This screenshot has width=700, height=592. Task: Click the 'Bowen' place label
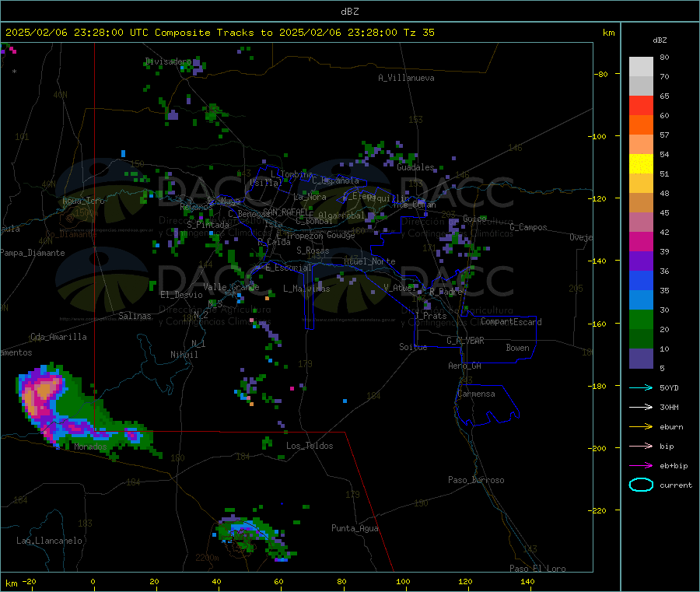click(x=517, y=348)
